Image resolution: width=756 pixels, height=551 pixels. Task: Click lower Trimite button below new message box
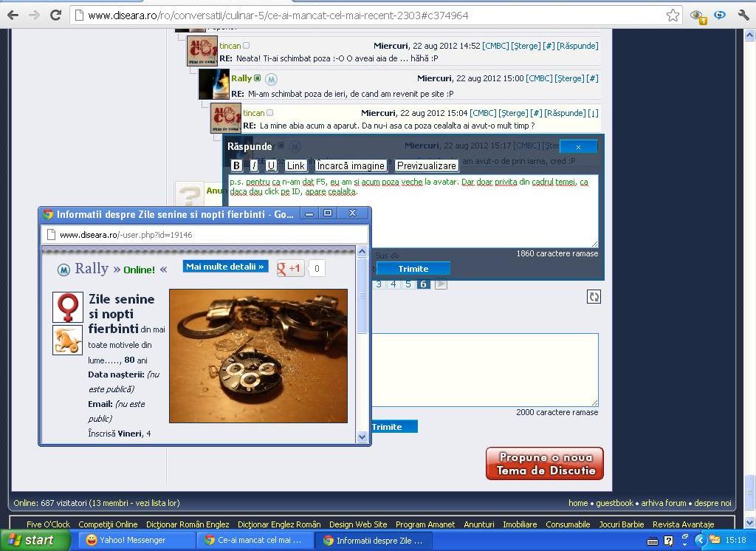(394, 426)
